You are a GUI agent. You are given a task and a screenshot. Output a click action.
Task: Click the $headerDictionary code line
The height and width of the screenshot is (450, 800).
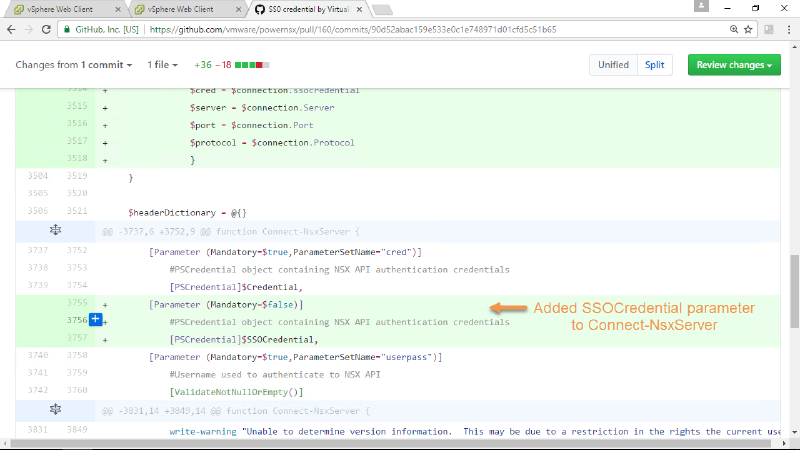pyautogui.click(x=187, y=213)
